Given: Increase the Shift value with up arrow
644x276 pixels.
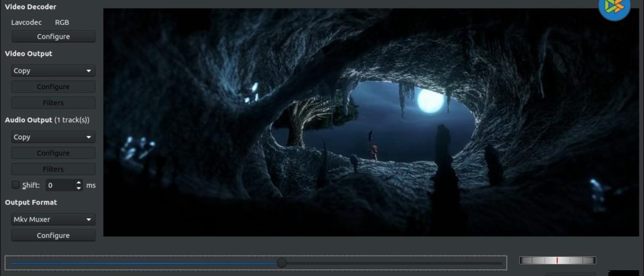Looking at the screenshot, I should point(79,183).
